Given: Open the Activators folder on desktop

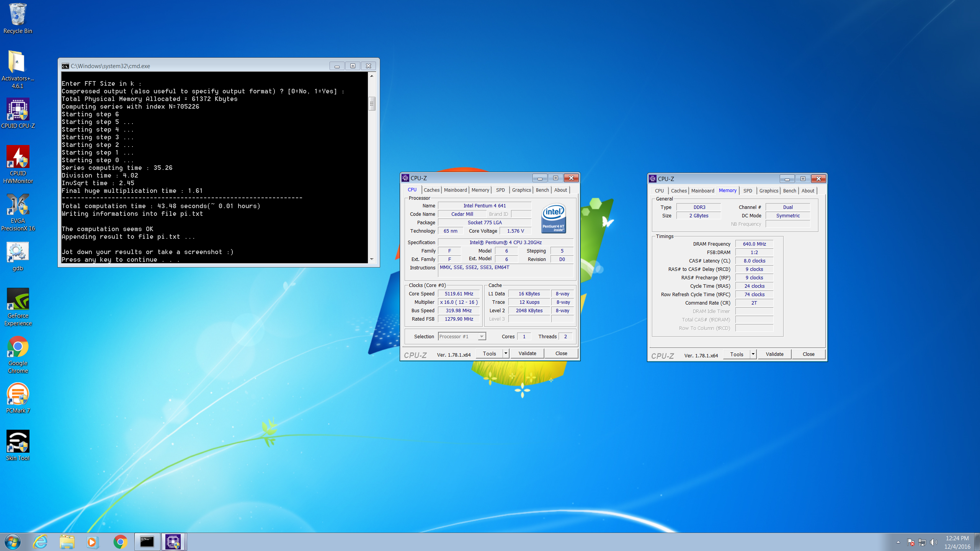Looking at the screenshot, I should tap(18, 70).
